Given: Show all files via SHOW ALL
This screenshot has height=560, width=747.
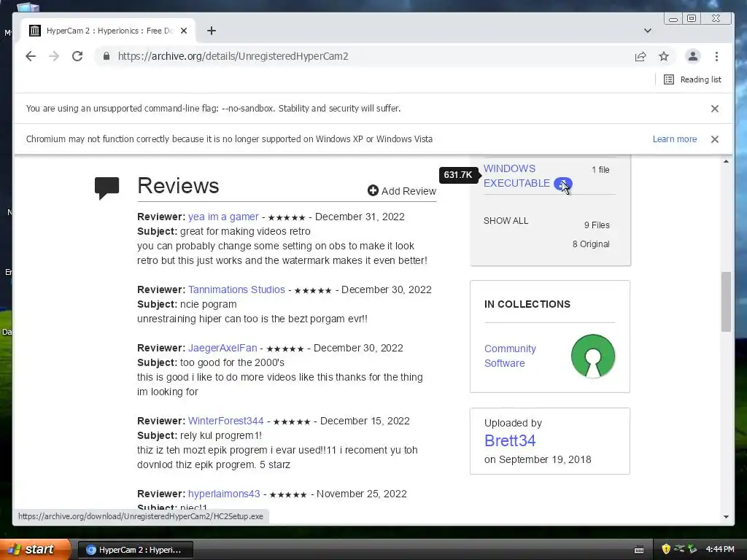Looking at the screenshot, I should coord(506,221).
